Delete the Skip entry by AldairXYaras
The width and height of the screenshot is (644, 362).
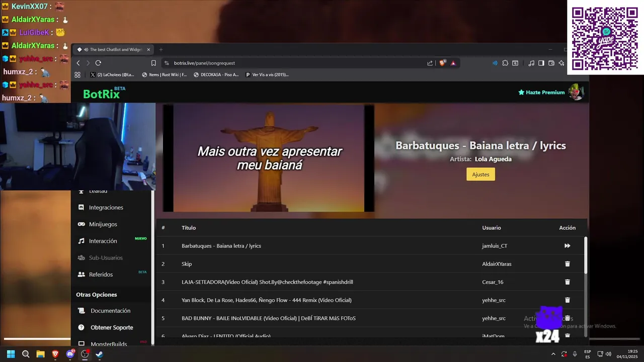(567, 264)
